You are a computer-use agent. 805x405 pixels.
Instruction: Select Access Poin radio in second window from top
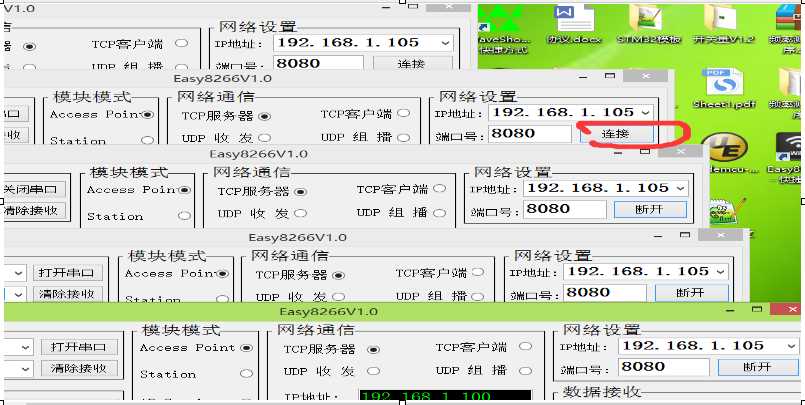pos(148,114)
